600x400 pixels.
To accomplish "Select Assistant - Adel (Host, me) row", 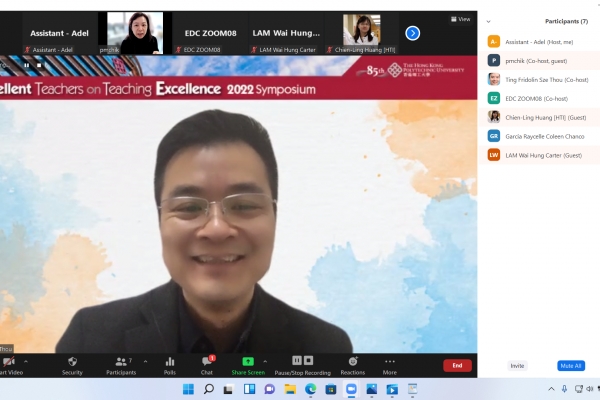I will point(540,42).
